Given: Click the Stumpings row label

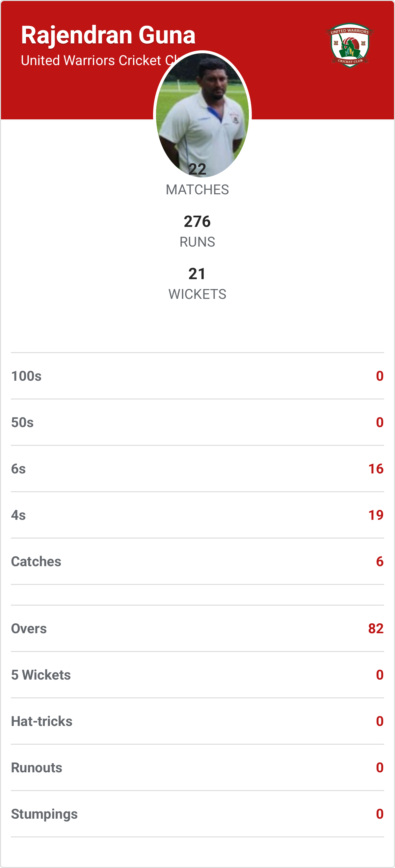Looking at the screenshot, I should [44, 814].
